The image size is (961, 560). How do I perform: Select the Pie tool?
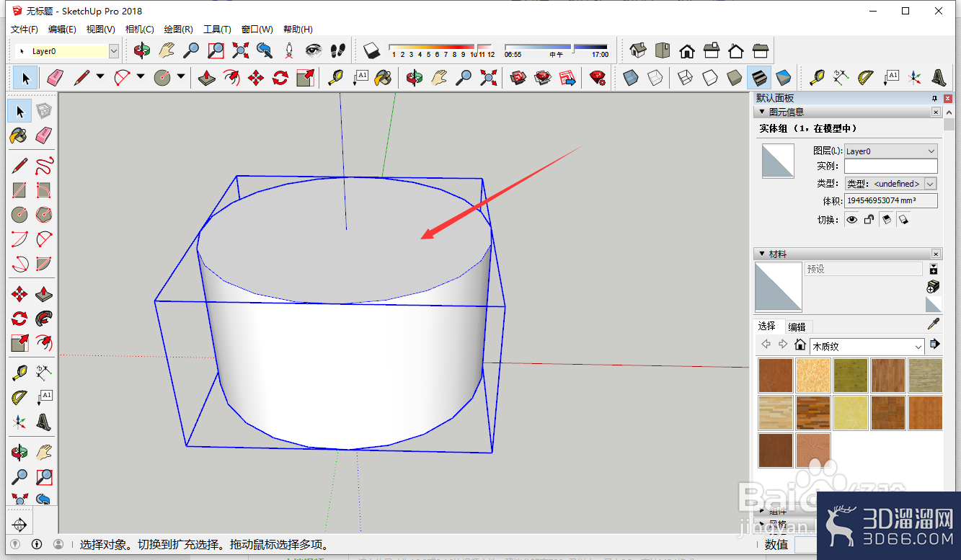coord(44,263)
